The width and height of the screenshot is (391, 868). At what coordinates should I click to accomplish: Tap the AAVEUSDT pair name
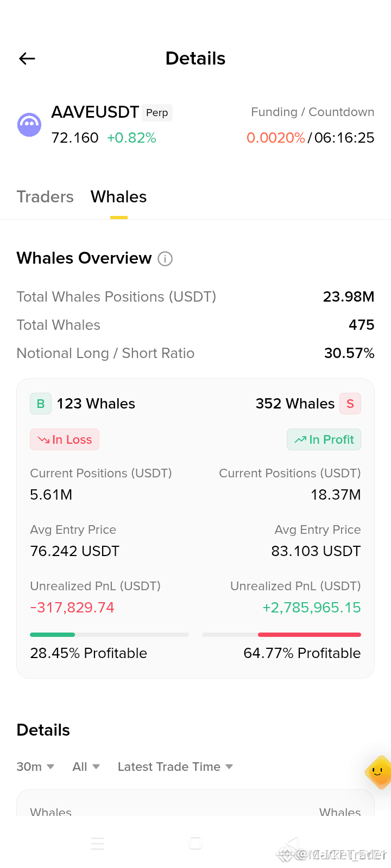pyautogui.click(x=95, y=112)
